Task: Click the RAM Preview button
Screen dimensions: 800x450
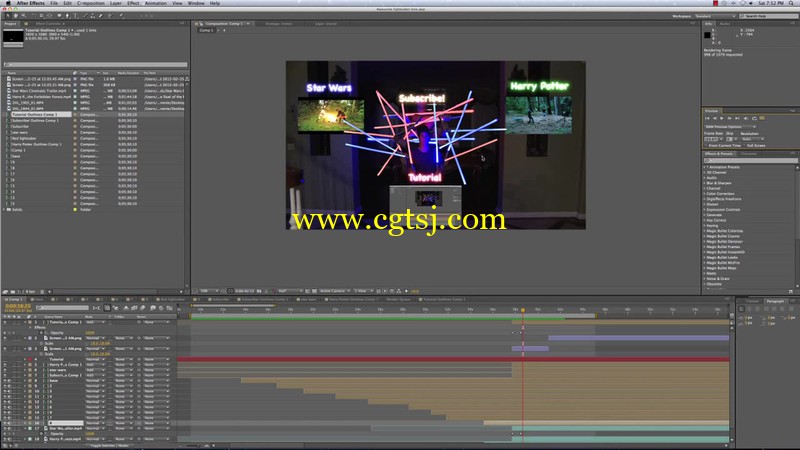Action: pos(762,118)
